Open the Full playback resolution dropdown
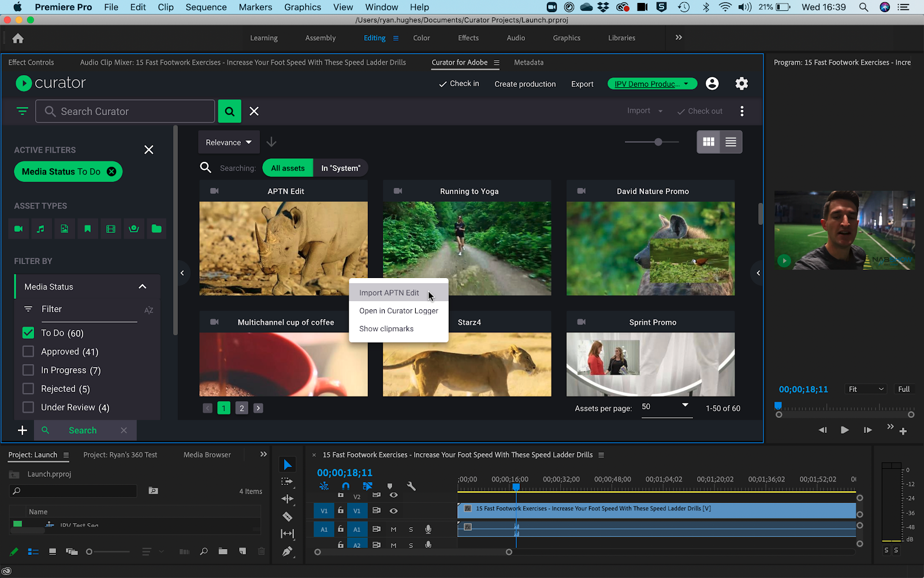The width and height of the screenshot is (924, 578). point(904,389)
